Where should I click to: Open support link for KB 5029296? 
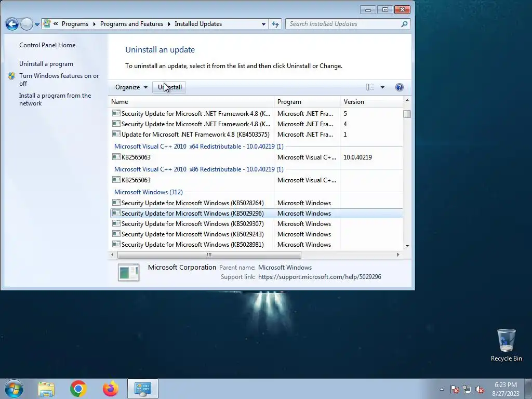(x=320, y=277)
